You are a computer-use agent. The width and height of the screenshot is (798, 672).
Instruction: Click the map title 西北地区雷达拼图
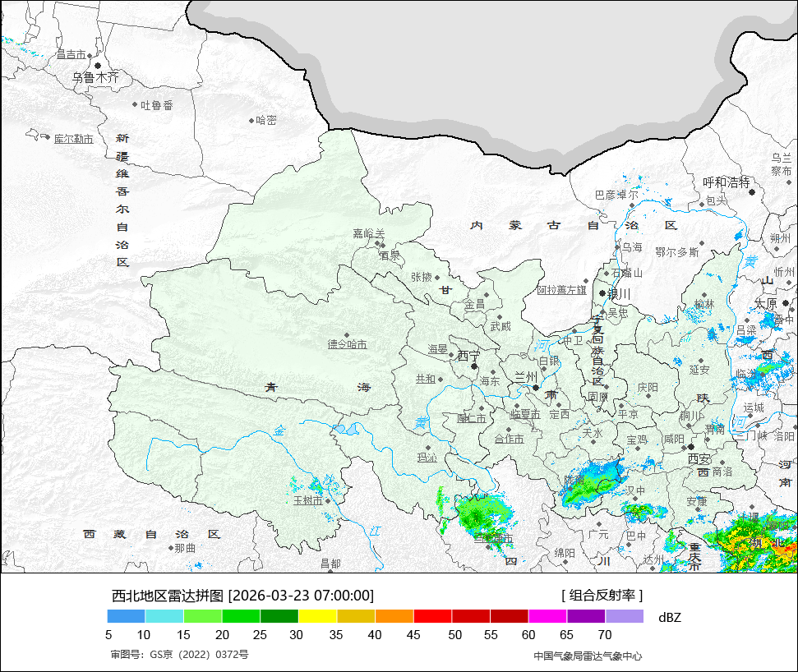point(168,596)
